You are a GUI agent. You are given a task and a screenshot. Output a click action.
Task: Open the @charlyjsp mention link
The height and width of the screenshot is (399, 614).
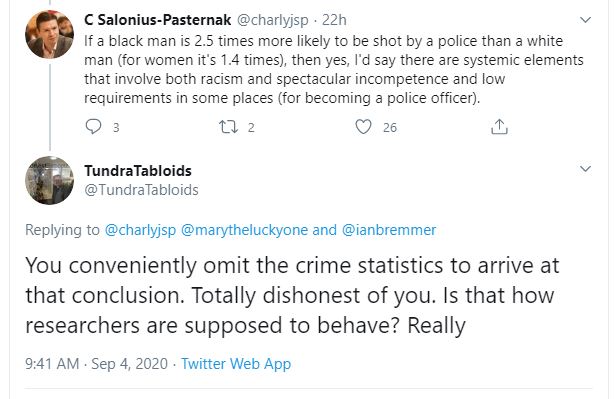pyautogui.click(x=140, y=230)
